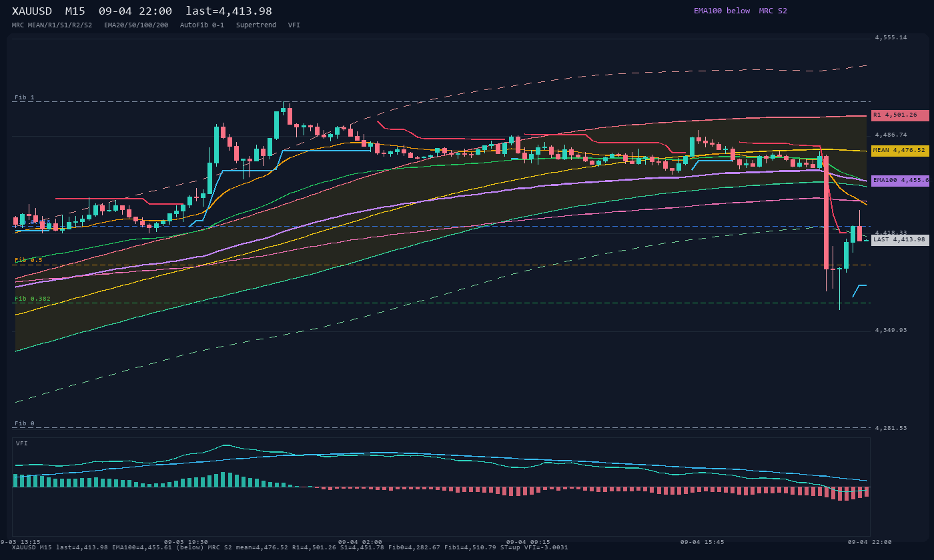Click the VFI indicator panel label
The width and height of the screenshot is (934, 560).
22,443
